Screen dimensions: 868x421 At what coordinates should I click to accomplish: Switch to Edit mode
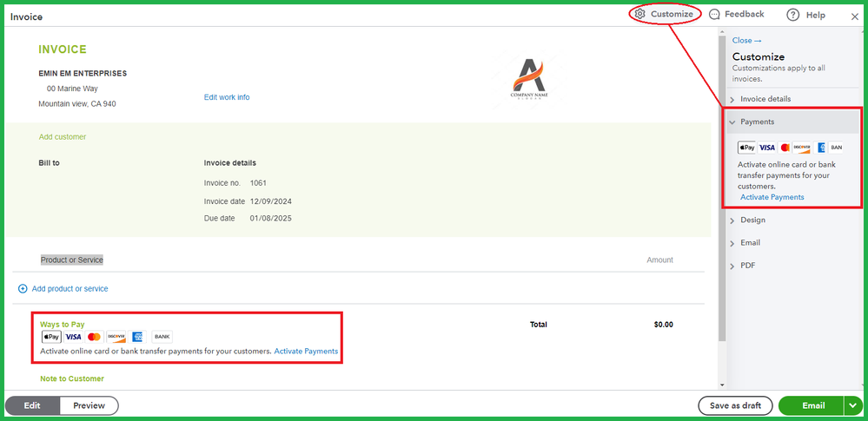(32, 405)
